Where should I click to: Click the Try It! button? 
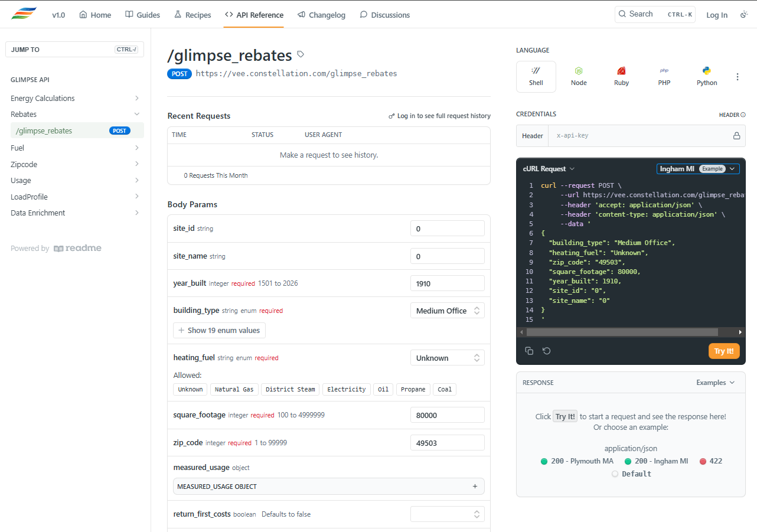click(724, 351)
